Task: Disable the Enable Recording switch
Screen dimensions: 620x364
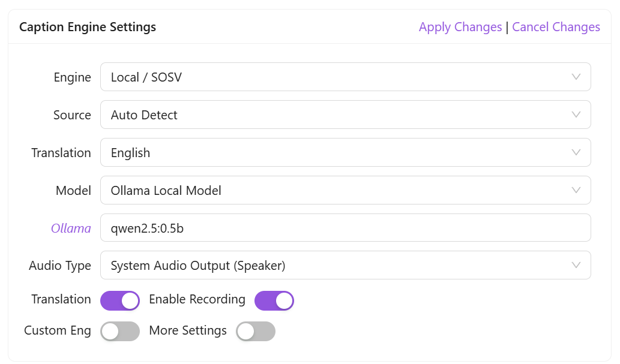Action: [274, 300]
